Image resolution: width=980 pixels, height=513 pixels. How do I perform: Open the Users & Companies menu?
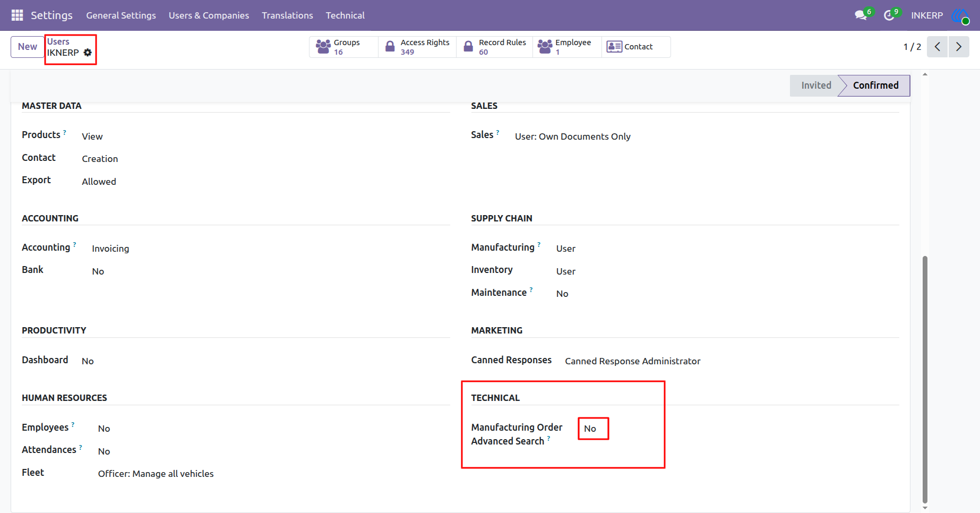(x=209, y=15)
